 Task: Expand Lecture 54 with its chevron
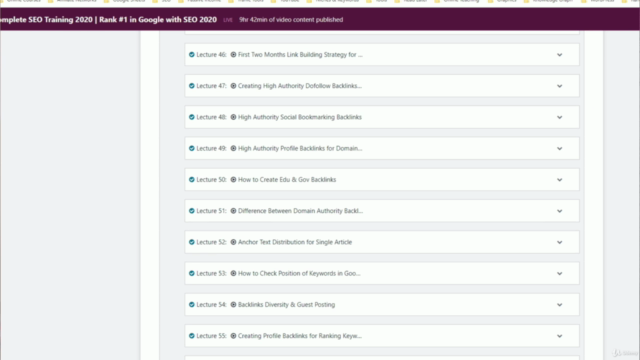(560, 305)
